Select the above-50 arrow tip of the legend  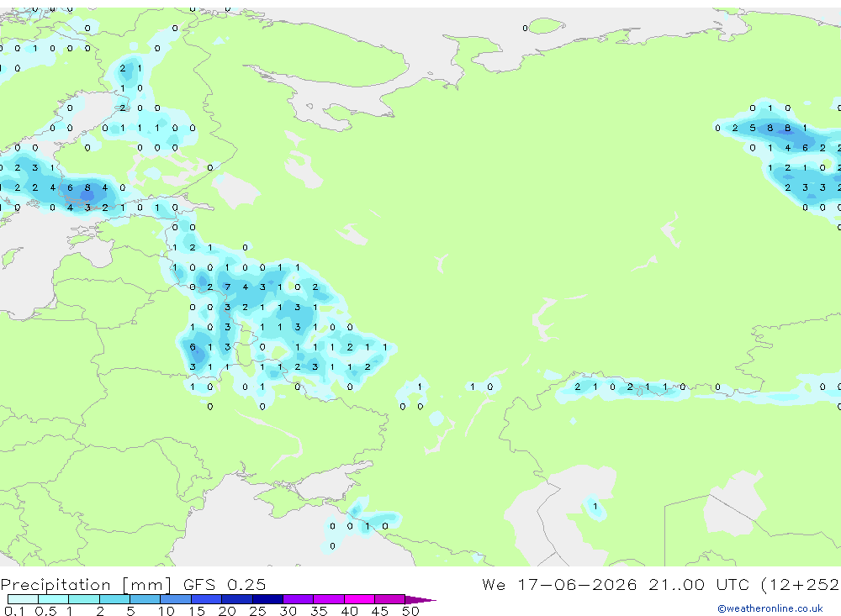coord(420,600)
